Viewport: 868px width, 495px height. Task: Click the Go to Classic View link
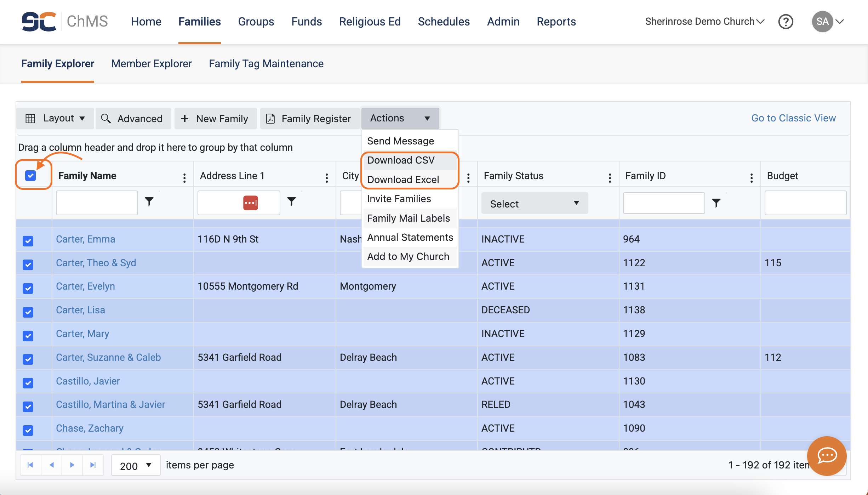(793, 118)
